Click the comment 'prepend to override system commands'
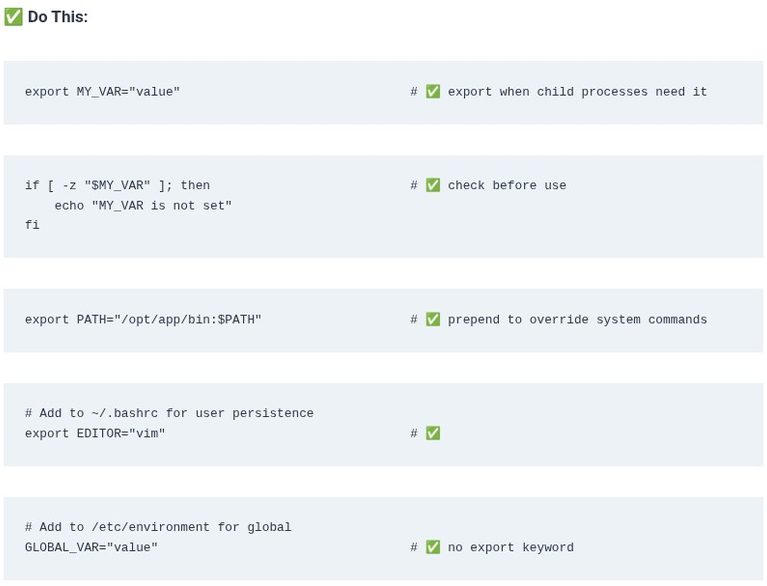This screenshot has width=767, height=586. [x=577, y=320]
